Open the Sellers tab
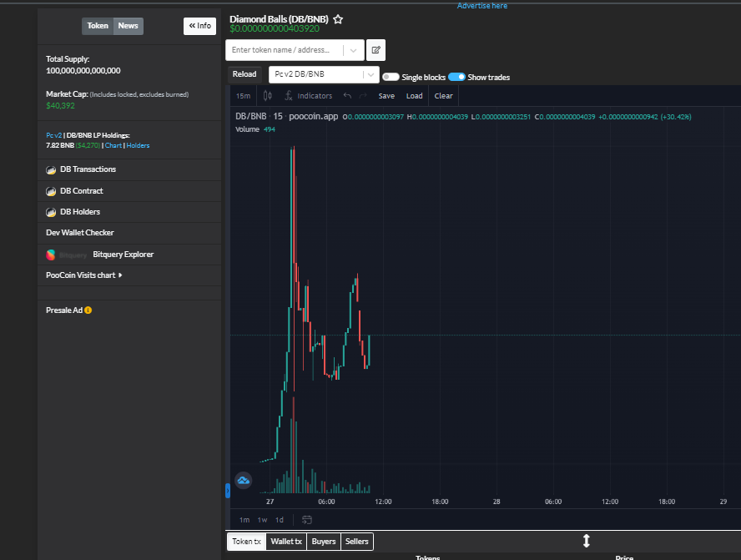 [357, 542]
